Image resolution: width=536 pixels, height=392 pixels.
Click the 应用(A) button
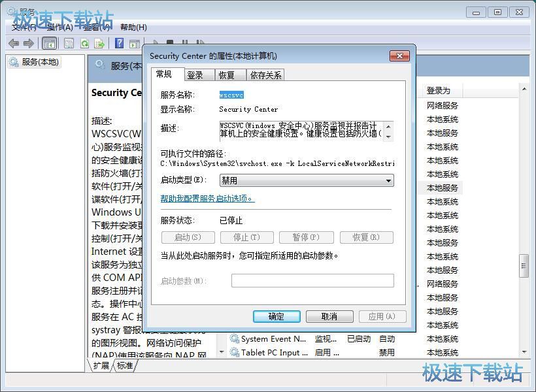pyautogui.click(x=382, y=316)
